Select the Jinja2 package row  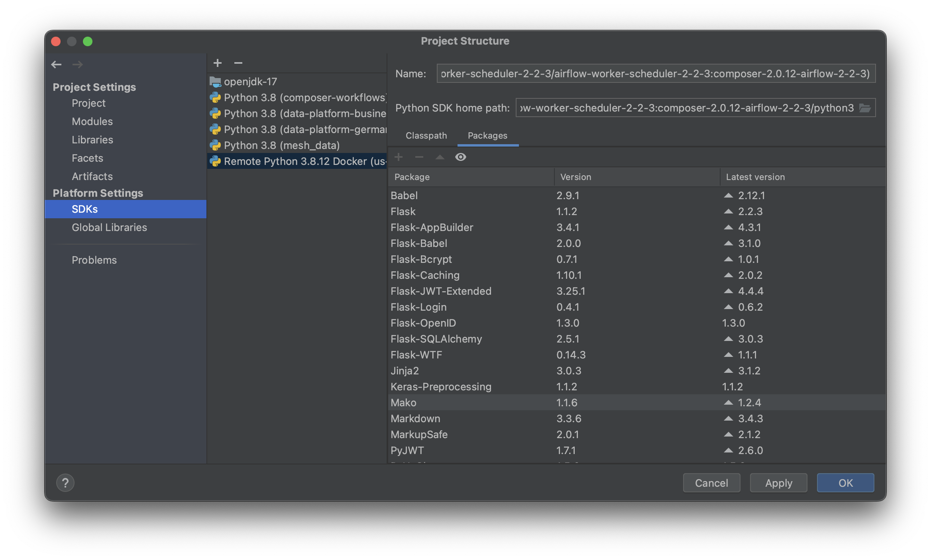pos(405,371)
